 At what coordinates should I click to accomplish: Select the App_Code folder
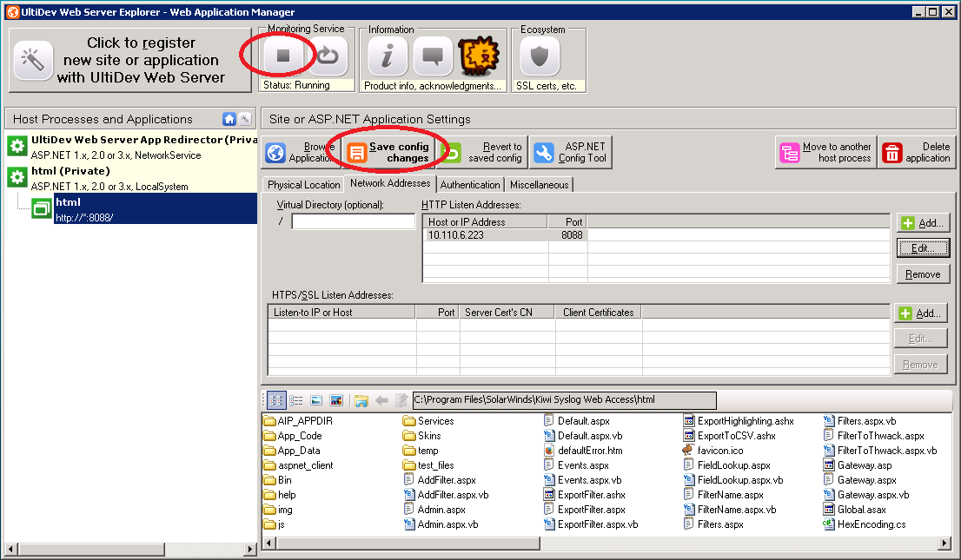point(292,436)
